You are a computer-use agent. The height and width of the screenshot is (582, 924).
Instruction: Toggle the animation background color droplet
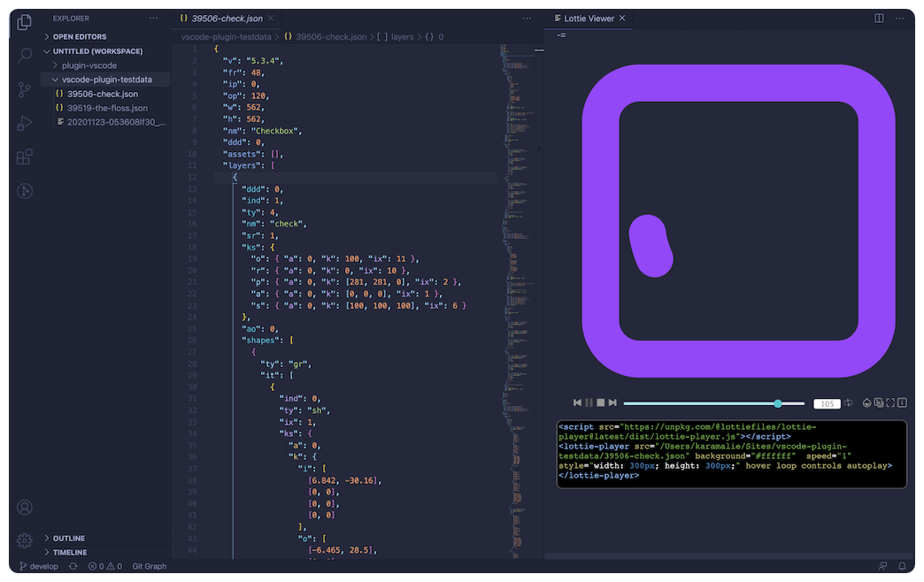point(866,402)
